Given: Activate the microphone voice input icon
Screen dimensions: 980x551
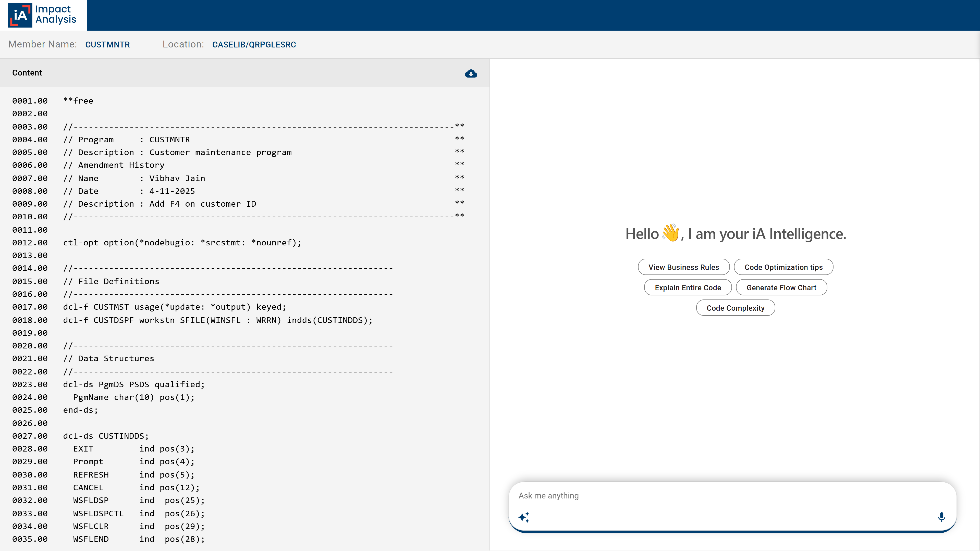Looking at the screenshot, I should coord(941,517).
